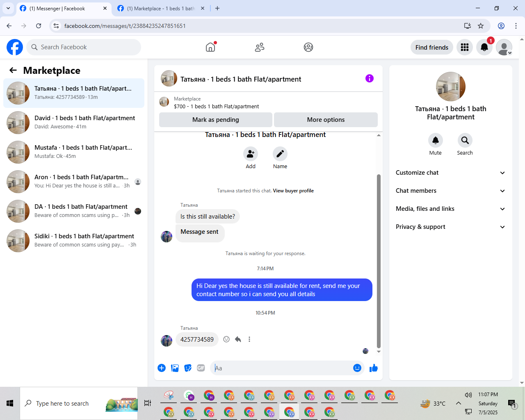525x420 pixels.
Task: Click Find friends button
Action: point(432,47)
